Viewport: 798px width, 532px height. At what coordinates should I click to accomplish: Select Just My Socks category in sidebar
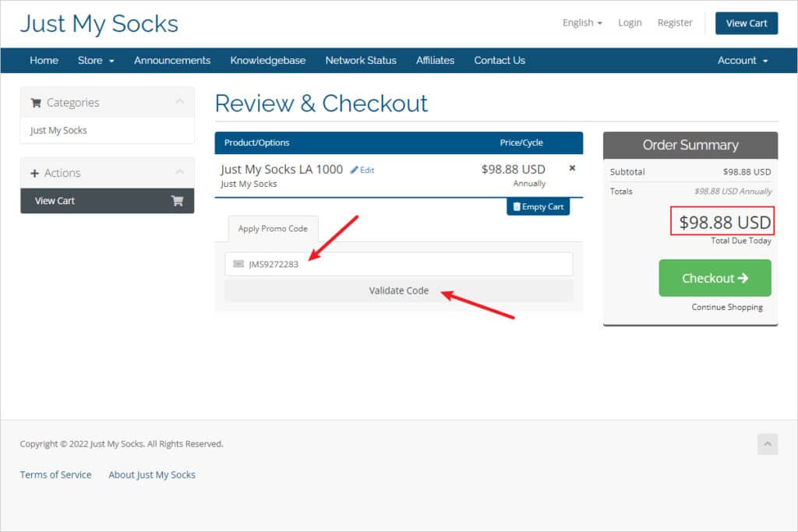coord(58,130)
